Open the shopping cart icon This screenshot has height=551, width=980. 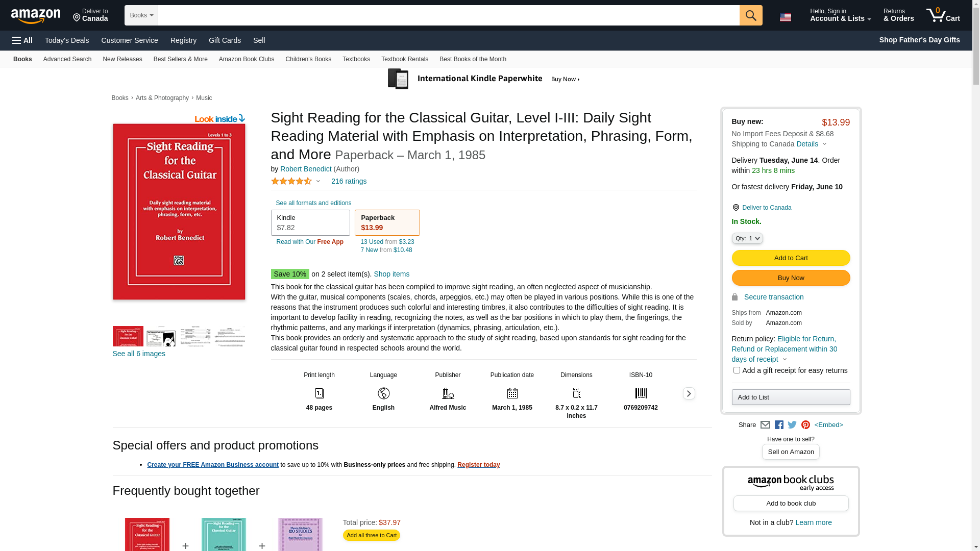pos(943,15)
